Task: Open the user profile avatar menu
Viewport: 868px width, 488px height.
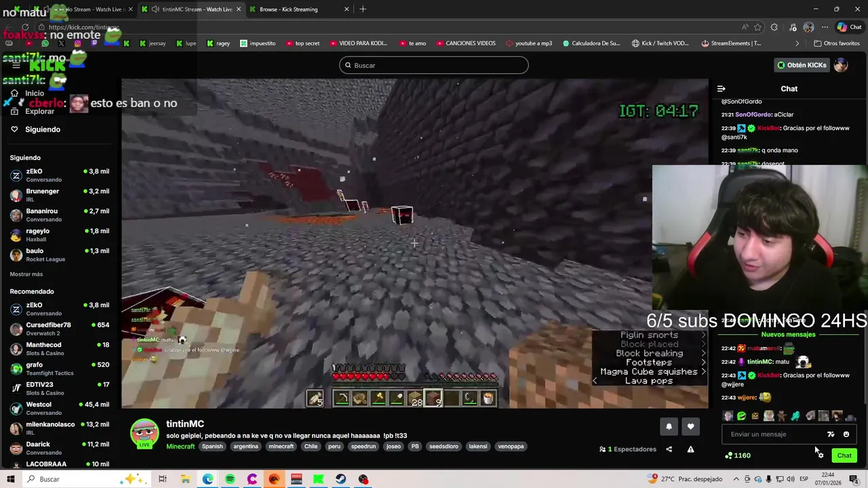Action: 841,65
